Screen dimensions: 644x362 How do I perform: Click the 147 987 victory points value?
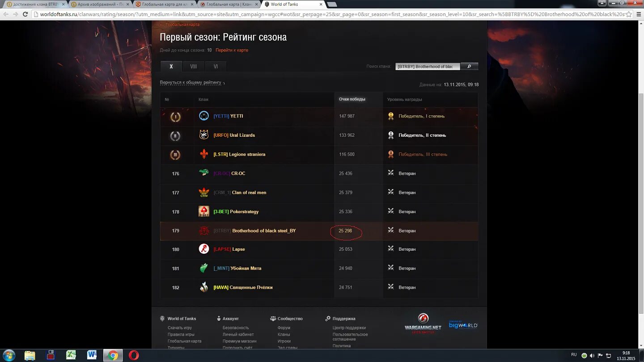[347, 116]
